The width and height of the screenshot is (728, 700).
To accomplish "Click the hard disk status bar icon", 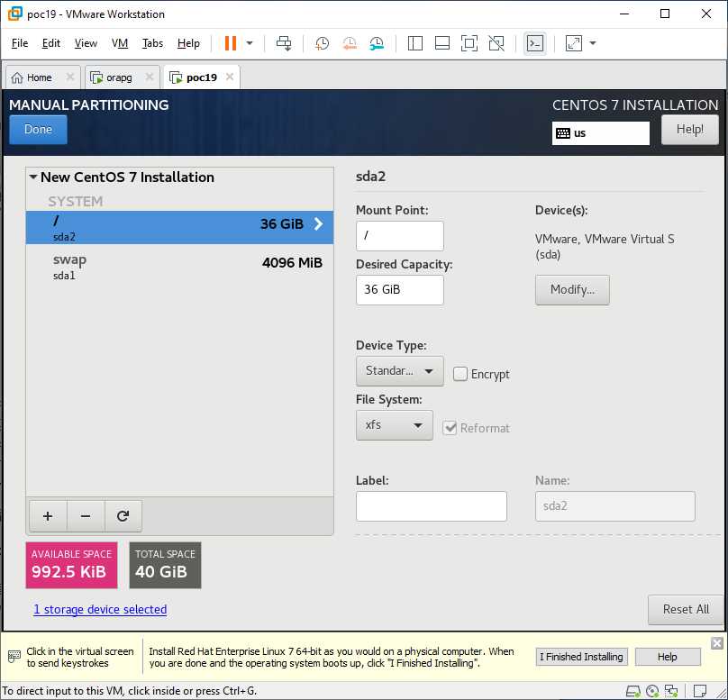I will point(633,691).
